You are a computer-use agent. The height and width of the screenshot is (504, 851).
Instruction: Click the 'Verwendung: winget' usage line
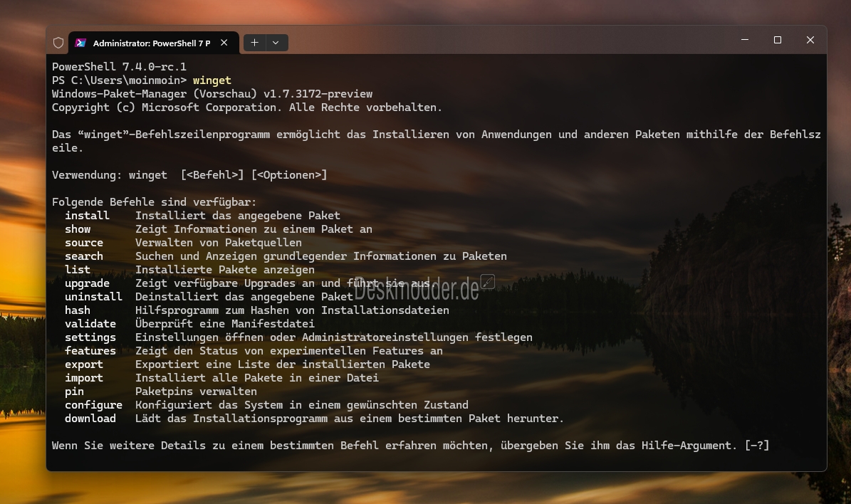click(189, 174)
